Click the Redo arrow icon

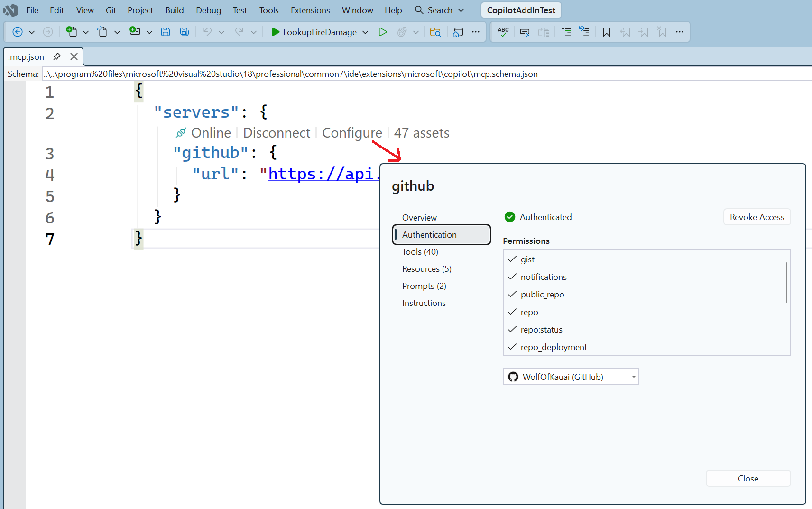239,32
